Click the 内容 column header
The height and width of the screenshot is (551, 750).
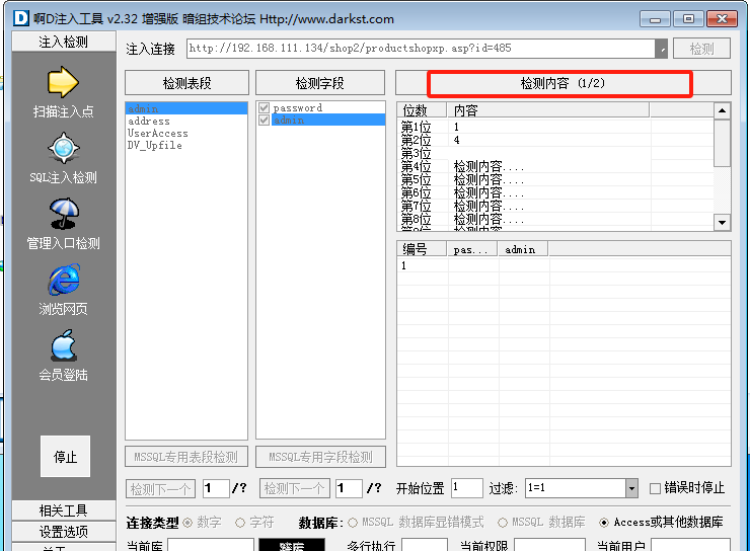(548, 110)
